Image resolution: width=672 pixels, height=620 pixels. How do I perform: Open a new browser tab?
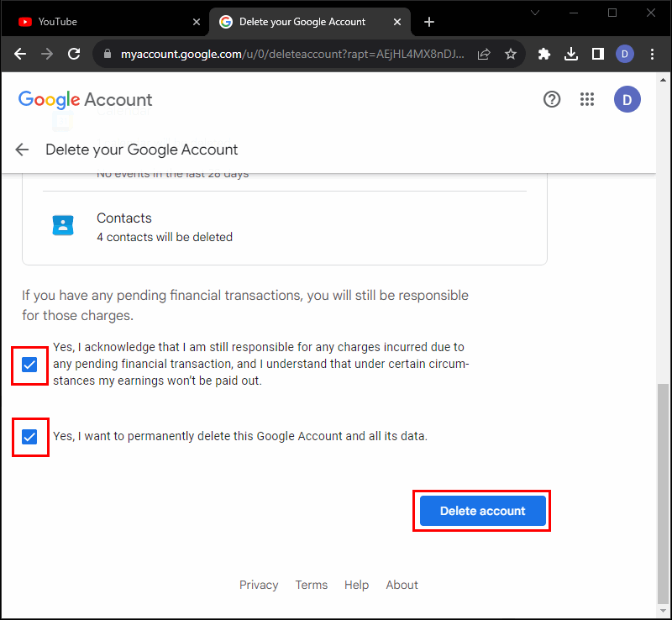click(429, 22)
